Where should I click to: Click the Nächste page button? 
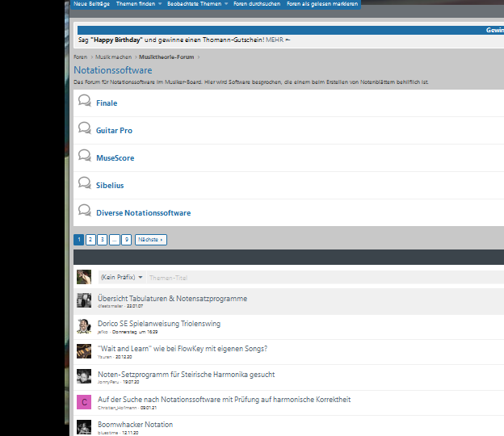(151, 240)
